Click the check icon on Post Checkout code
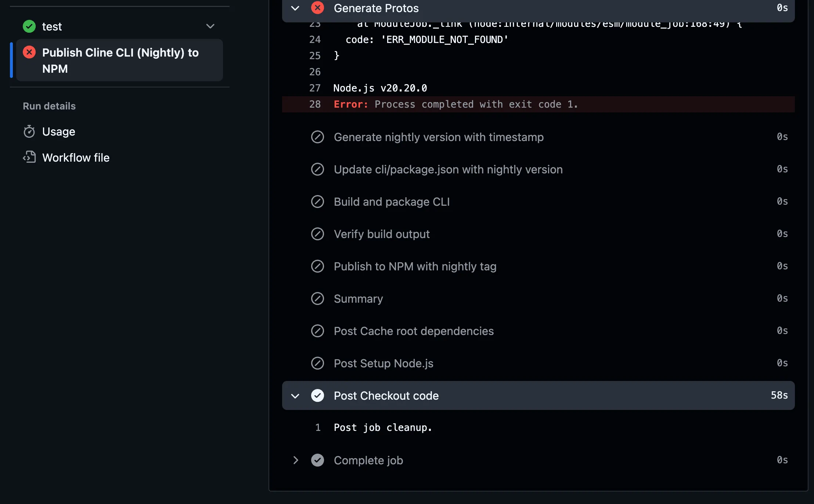The height and width of the screenshot is (504, 814). pyautogui.click(x=317, y=396)
